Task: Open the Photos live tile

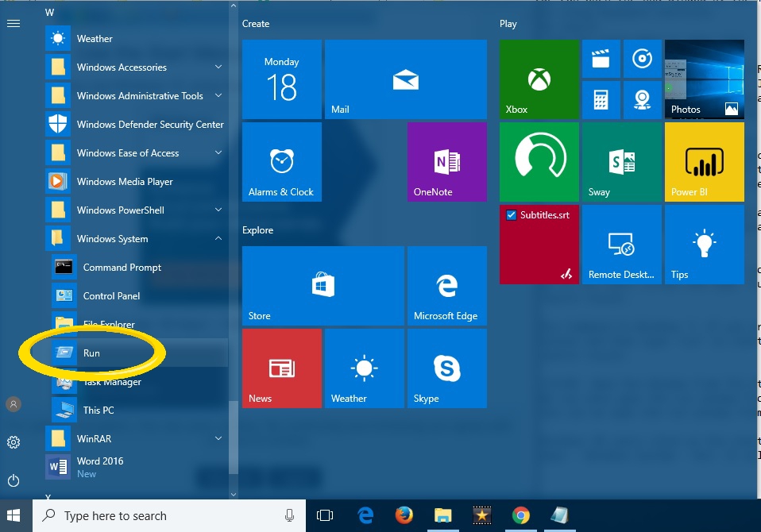Action: [x=704, y=79]
